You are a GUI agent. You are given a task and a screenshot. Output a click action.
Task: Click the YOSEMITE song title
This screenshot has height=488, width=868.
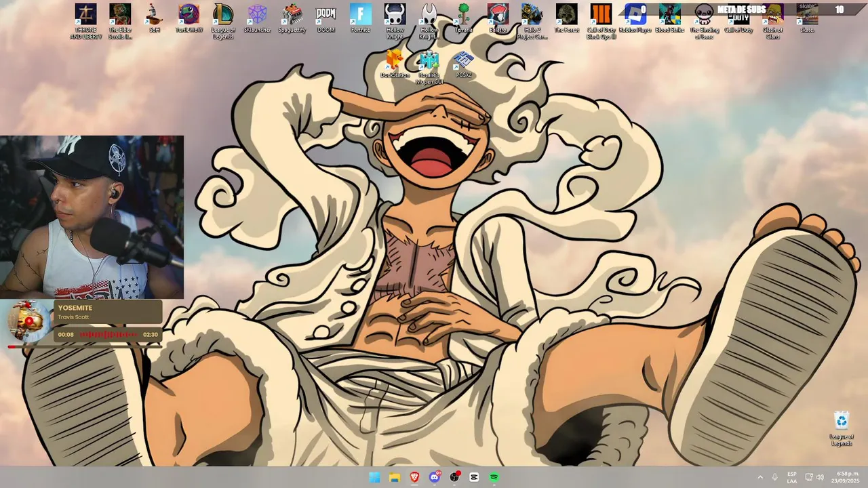pyautogui.click(x=75, y=308)
